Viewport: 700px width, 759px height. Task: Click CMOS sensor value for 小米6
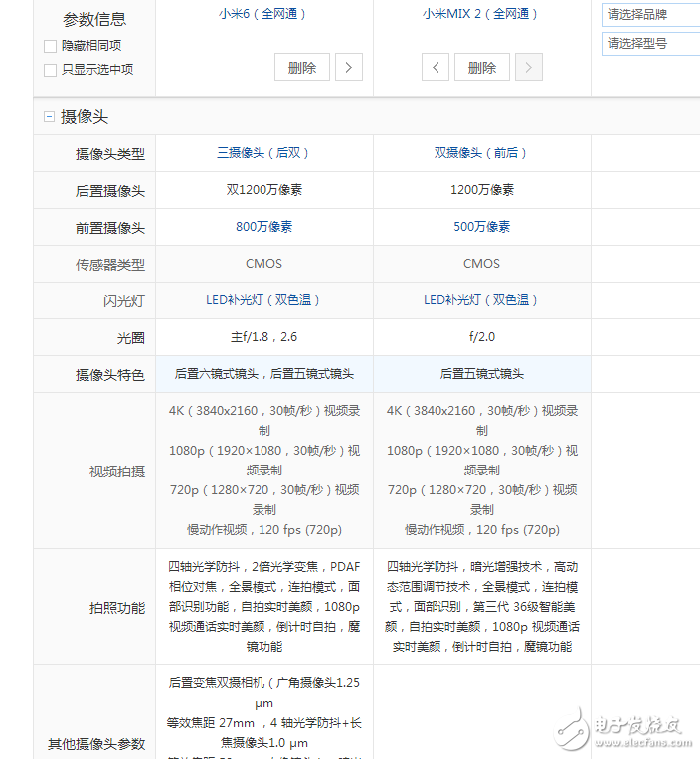264,264
